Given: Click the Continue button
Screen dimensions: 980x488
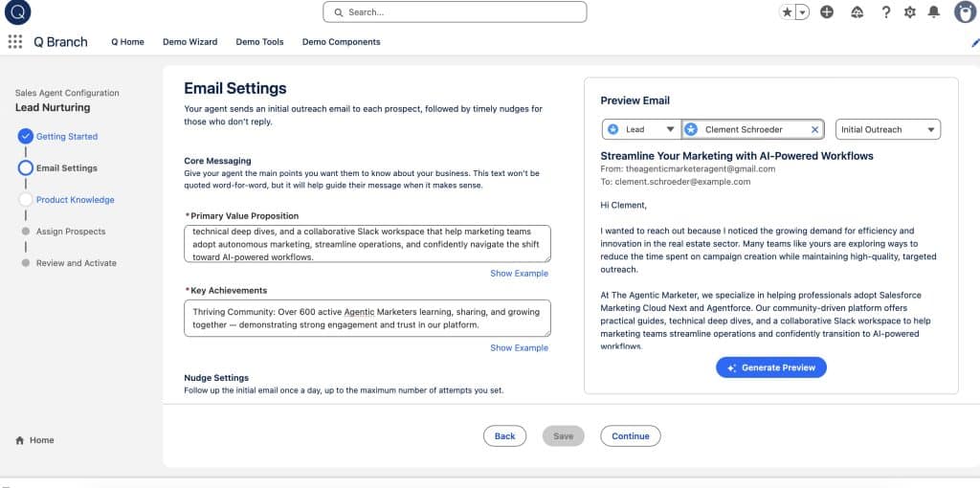Looking at the screenshot, I should point(630,436).
